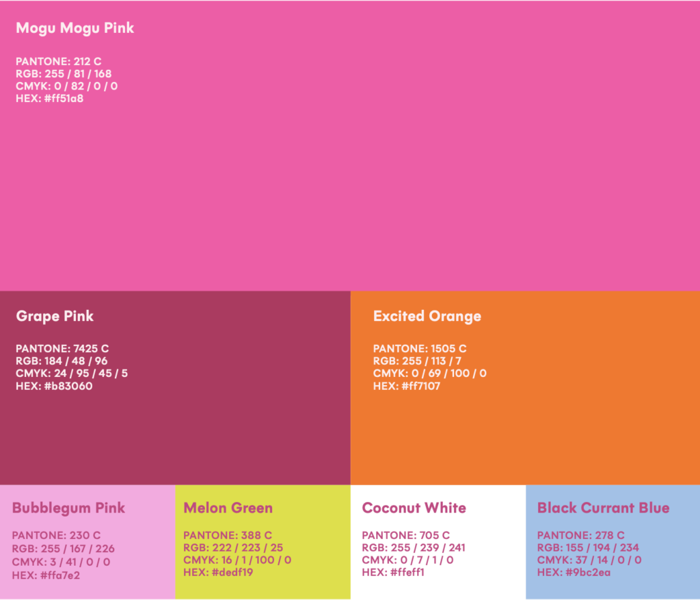Click 'RGB: 184 / 48 / 96' value
The width and height of the screenshot is (700, 600).
point(62,361)
